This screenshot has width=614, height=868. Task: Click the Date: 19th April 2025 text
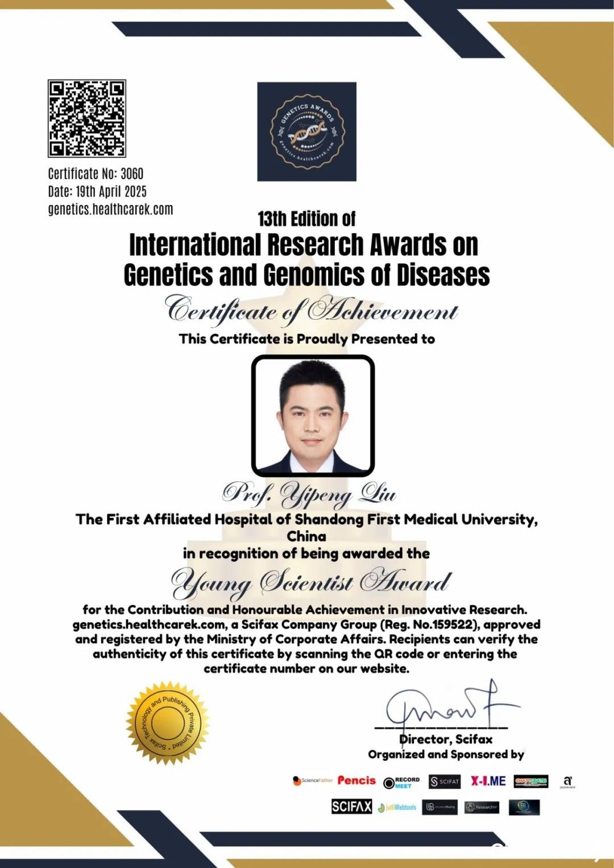(97, 191)
